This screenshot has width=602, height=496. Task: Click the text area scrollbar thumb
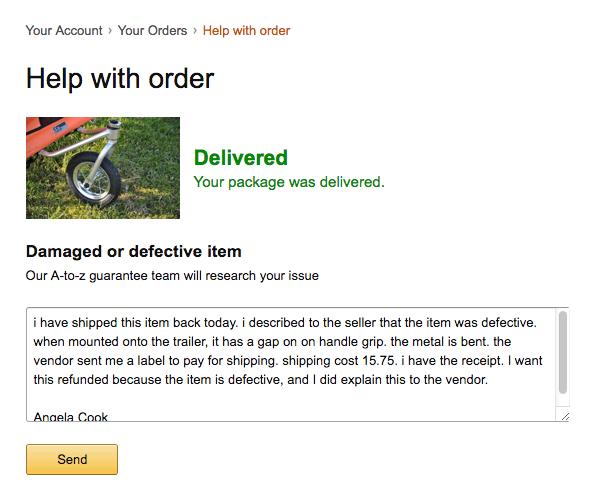562,352
